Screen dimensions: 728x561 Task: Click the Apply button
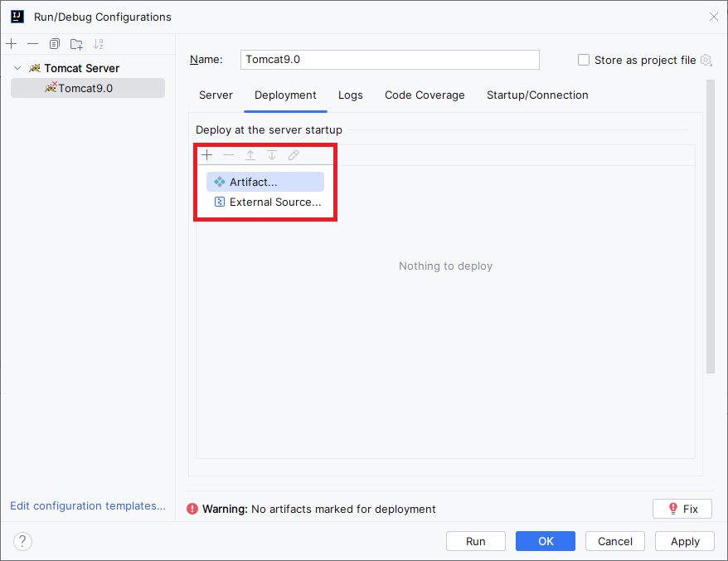[685, 541]
